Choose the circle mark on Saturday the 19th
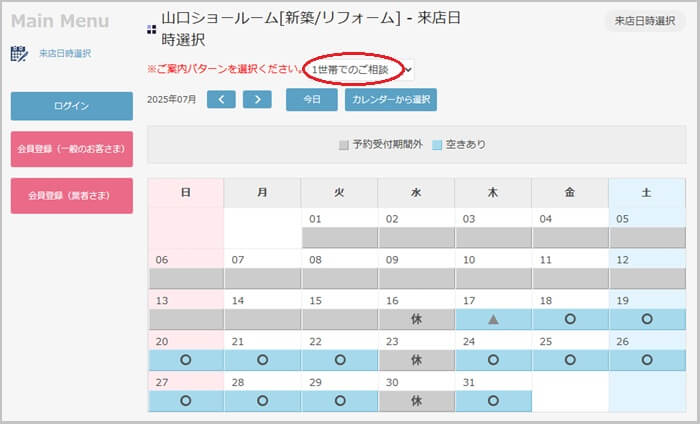The width and height of the screenshot is (700, 424). (x=646, y=319)
